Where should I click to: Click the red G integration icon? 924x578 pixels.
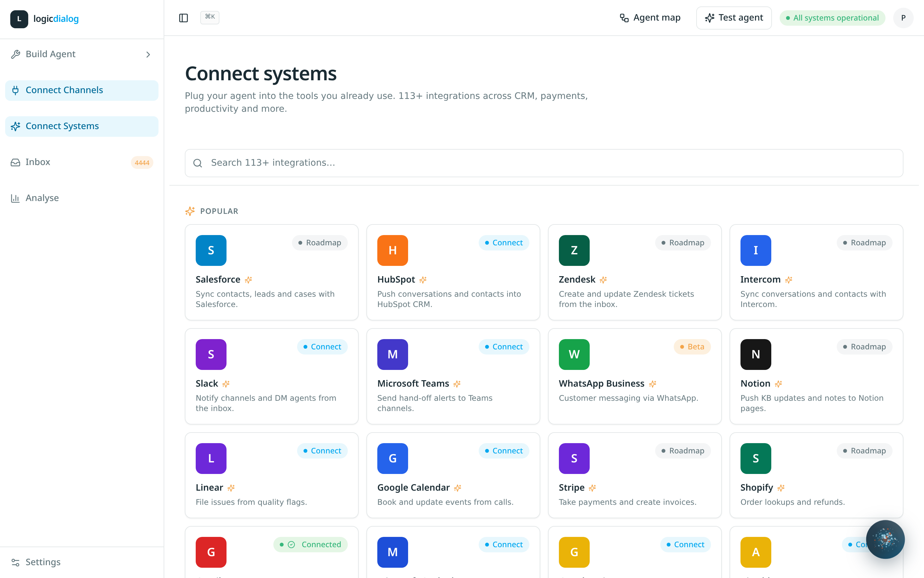pos(211,552)
